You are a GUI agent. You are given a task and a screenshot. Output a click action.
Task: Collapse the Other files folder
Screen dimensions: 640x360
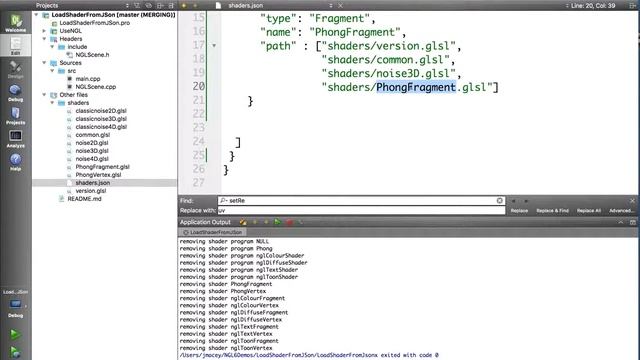(x=44, y=95)
